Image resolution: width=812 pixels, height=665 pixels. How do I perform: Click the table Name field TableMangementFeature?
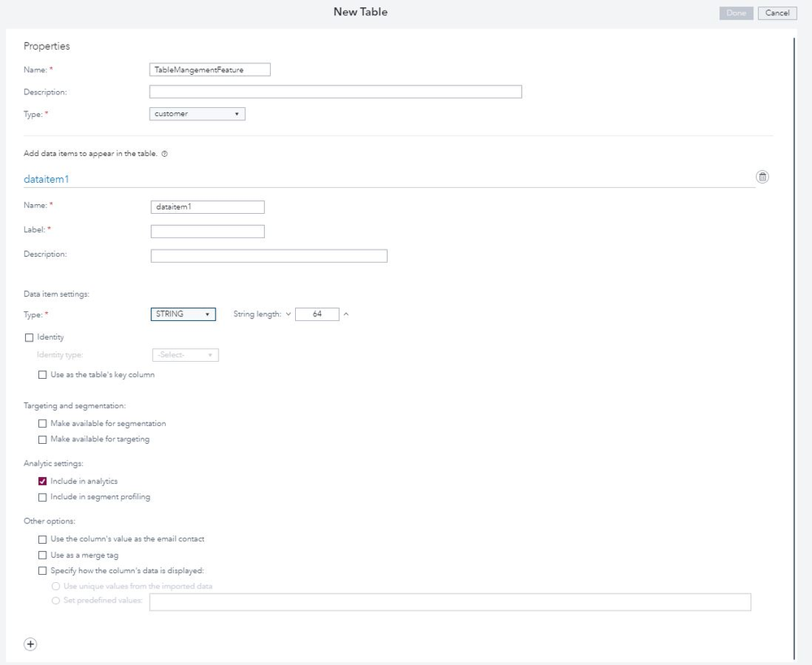(x=210, y=69)
